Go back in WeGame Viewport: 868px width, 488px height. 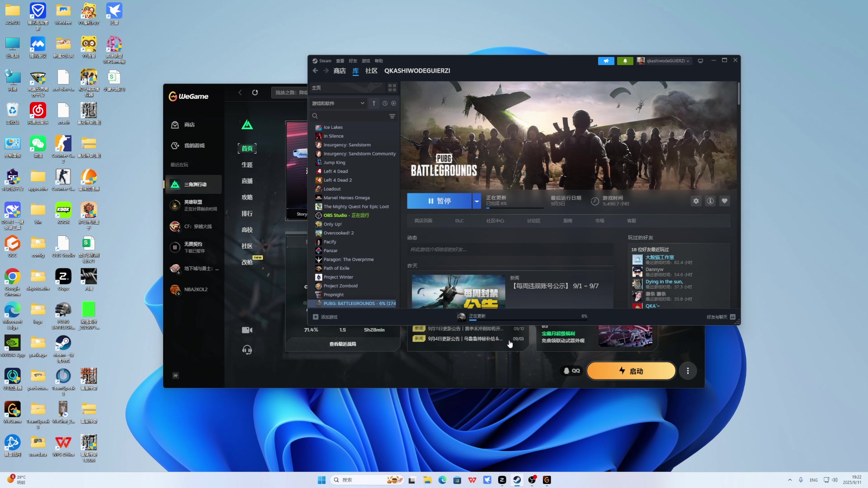(240, 93)
